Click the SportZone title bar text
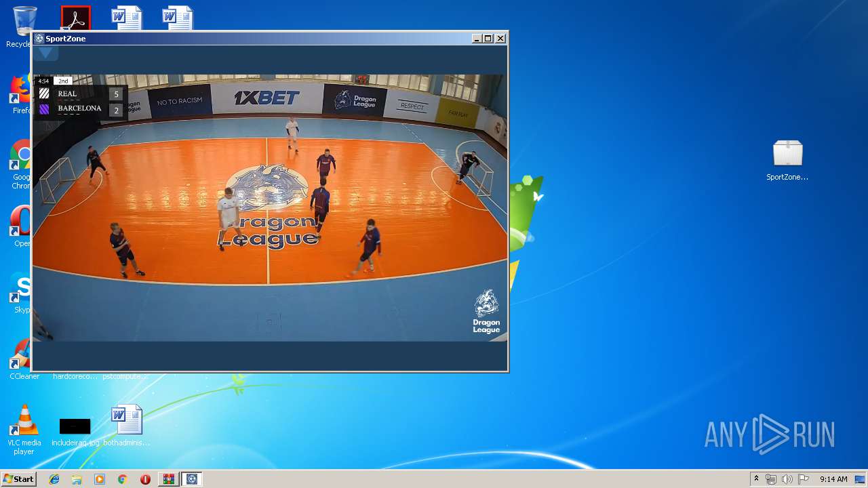The height and width of the screenshot is (488, 868). [66, 39]
